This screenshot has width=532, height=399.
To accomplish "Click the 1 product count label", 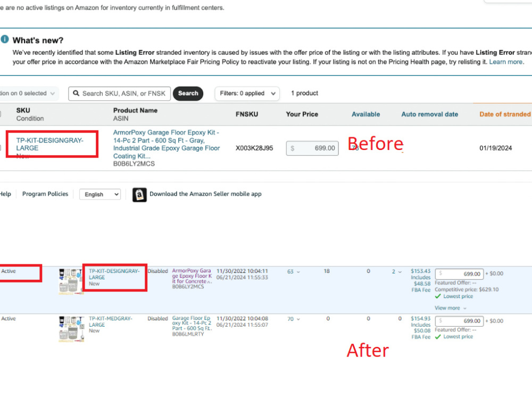I will coord(304,93).
